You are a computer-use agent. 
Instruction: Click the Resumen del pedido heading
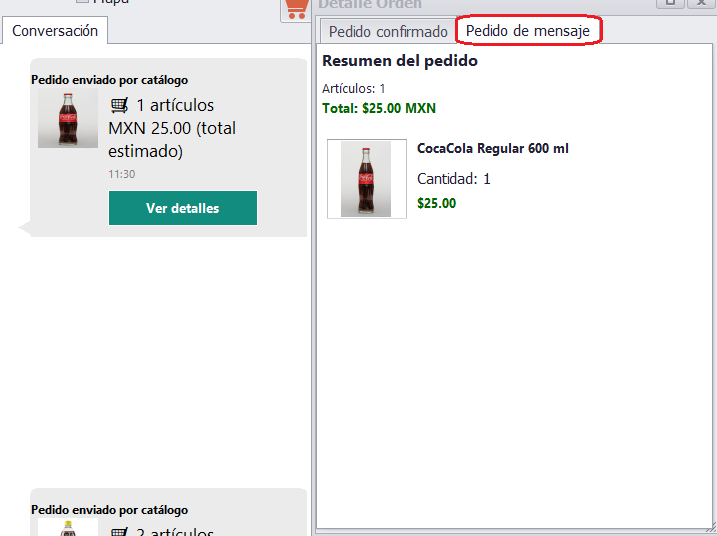tap(400, 61)
